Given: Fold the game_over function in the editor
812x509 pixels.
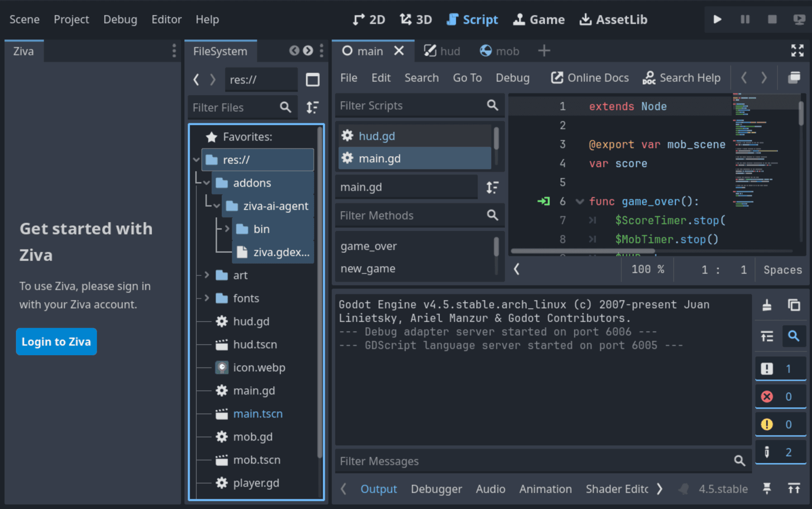Looking at the screenshot, I should [x=579, y=201].
